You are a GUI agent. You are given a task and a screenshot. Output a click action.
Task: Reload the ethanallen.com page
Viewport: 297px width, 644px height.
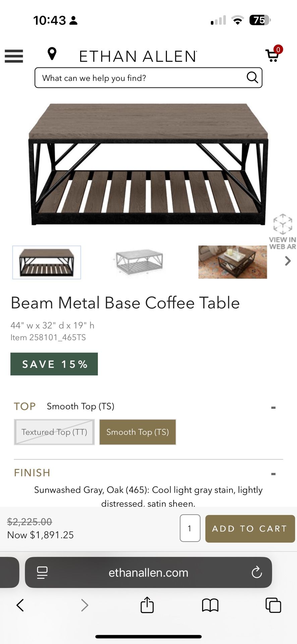257,573
